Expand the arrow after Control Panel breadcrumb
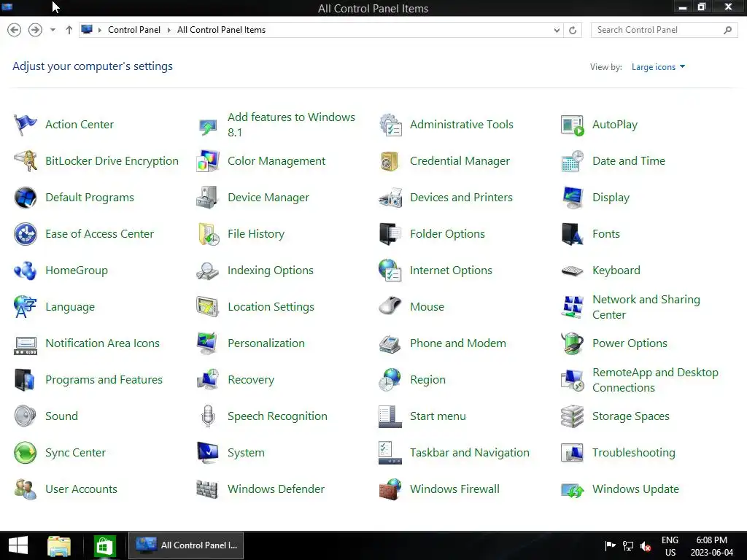 pos(169,30)
